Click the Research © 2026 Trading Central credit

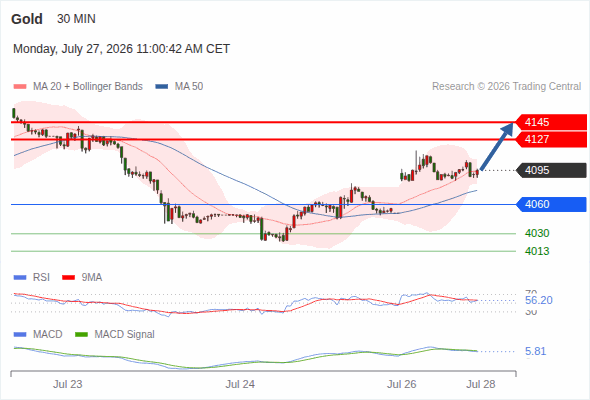coord(506,87)
